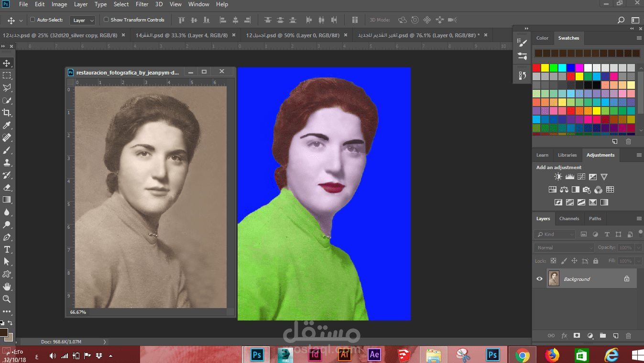The height and width of the screenshot is (363, 644).
Task: Select the Eyedropper tool
Action: point(7,125)
